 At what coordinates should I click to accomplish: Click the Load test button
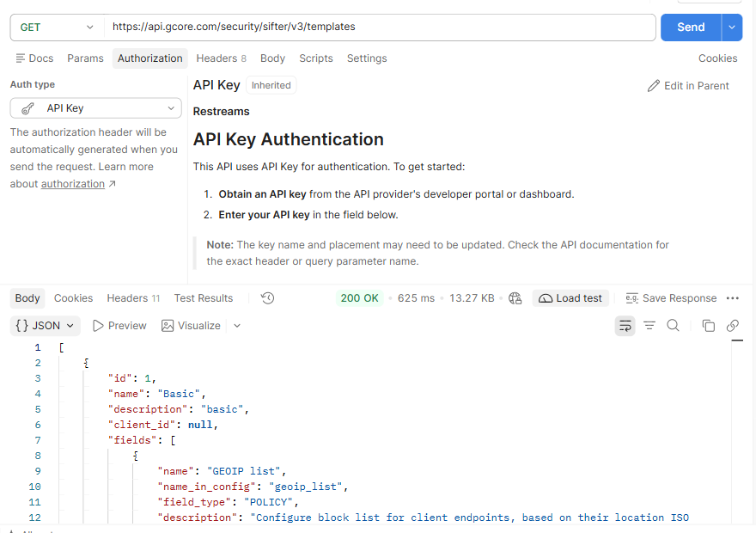click(570, 298)
